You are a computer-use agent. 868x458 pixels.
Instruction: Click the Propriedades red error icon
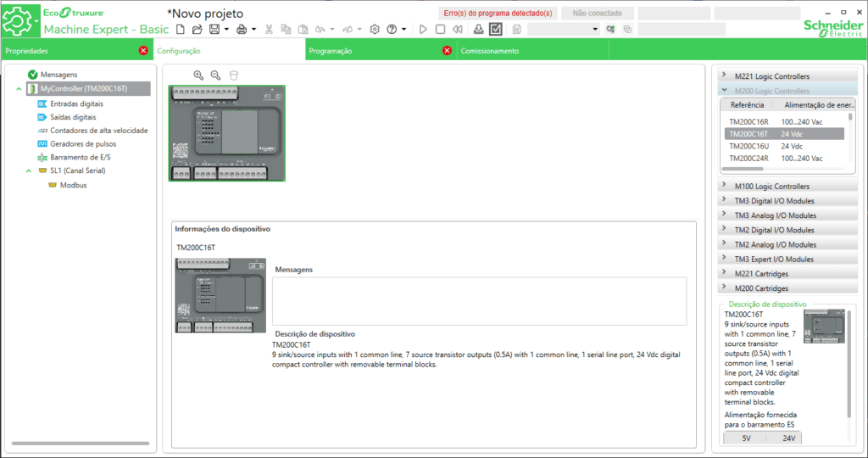[x=143, y=50]
